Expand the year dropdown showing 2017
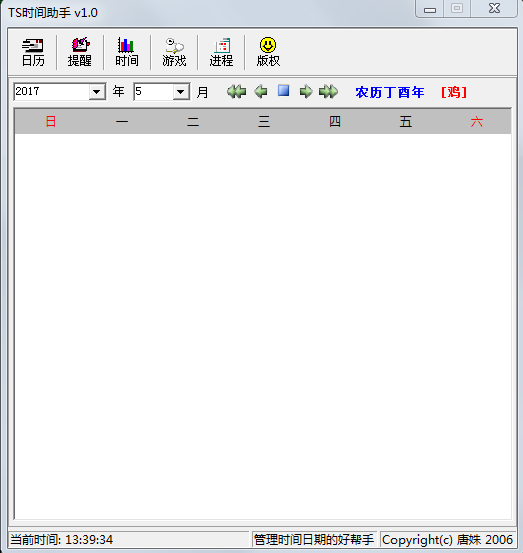 click(x=97, y=92)
